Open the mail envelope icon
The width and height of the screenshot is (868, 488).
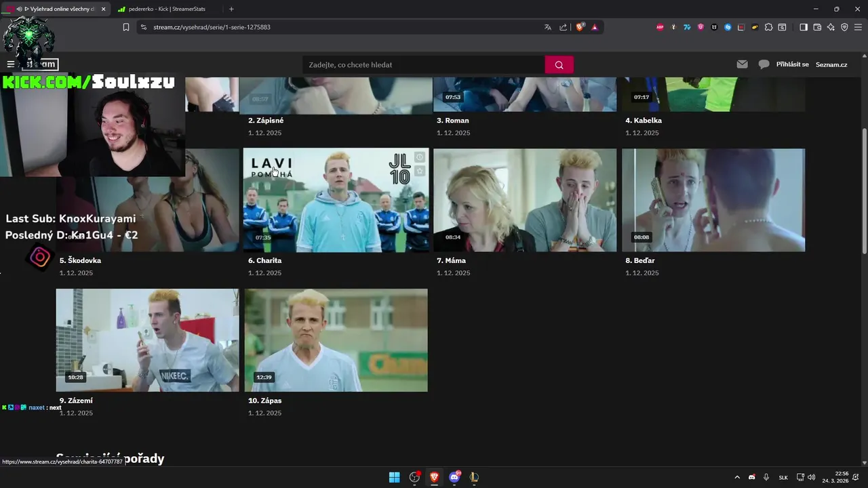click(x=743, y=64)
